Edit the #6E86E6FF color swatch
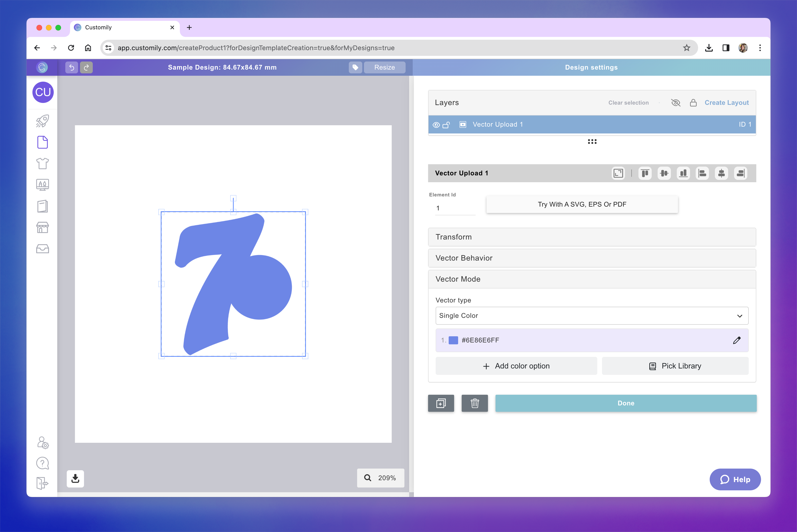 pos(737,340)
